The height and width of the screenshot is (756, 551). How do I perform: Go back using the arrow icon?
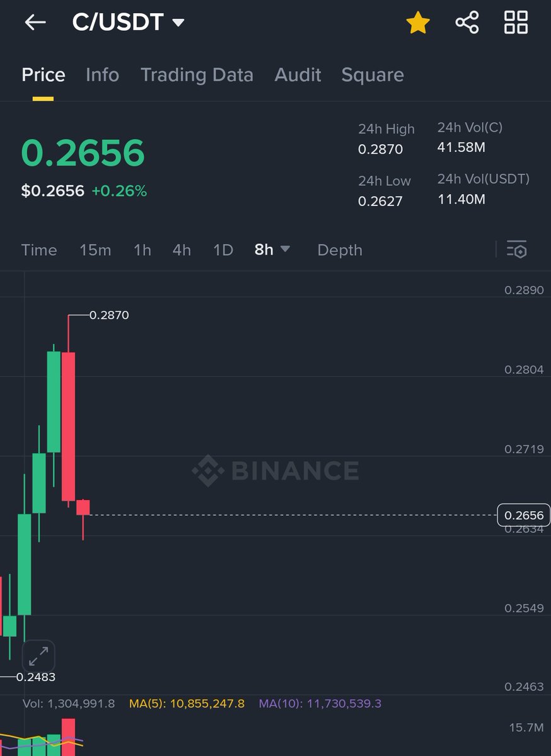click(x=35, y=23)
